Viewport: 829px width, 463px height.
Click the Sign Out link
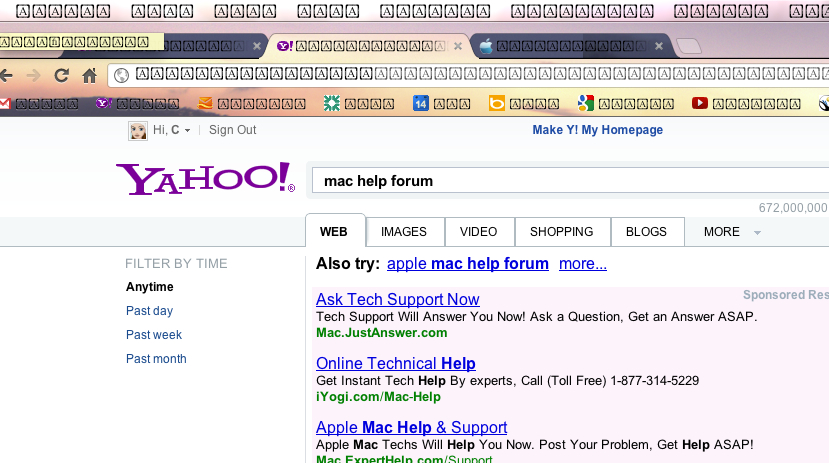pos(232,130)
